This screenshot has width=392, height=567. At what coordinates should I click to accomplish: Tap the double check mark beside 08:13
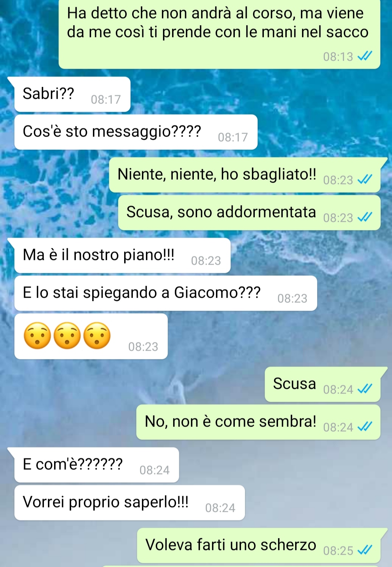pyautogui.click(x=365, y=56)
